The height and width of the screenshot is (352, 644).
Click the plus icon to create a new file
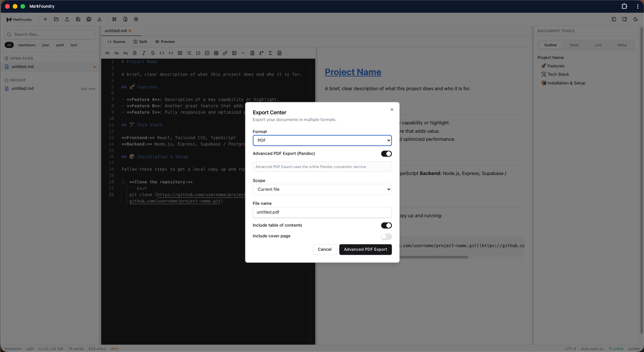(x=45, y=19)
